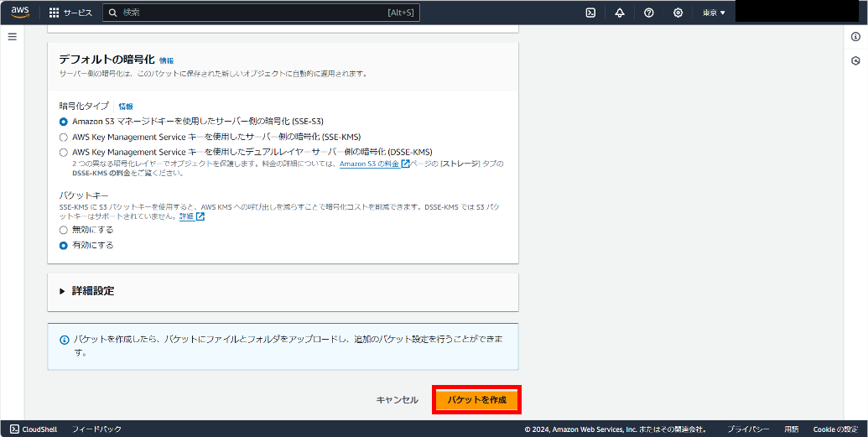This screenshot has height=437, width=868.
Task: Click the バケットを作成 button
Action: pos(476,400)
